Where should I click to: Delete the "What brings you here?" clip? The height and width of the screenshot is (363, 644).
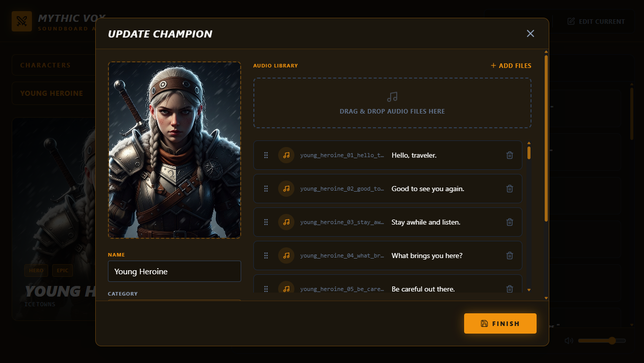click(x=510, y=256)
